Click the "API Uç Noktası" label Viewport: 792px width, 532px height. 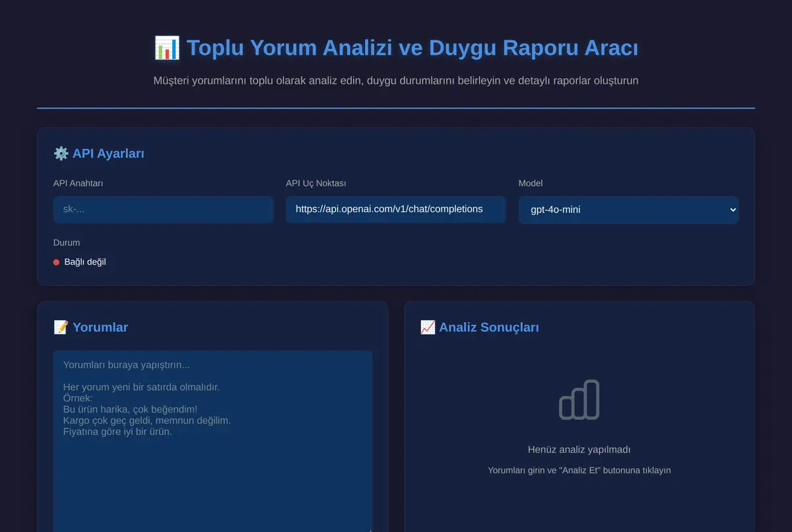point(316,183)
